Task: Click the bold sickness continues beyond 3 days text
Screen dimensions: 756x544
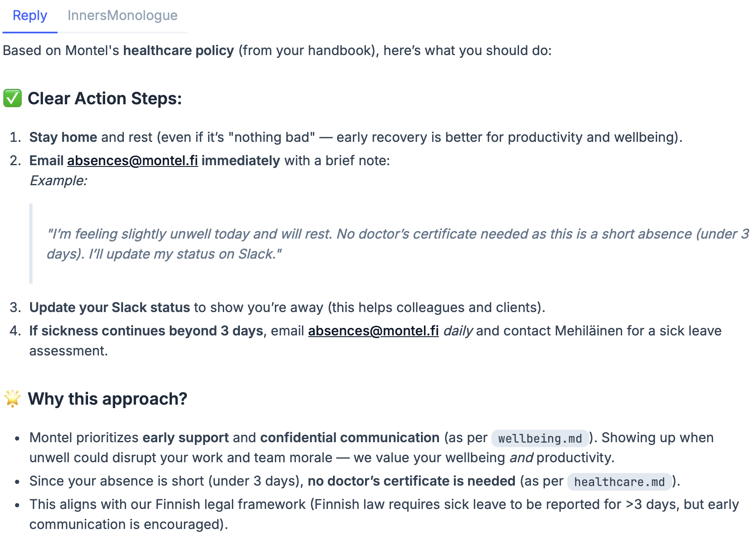Action: [146, 331]
